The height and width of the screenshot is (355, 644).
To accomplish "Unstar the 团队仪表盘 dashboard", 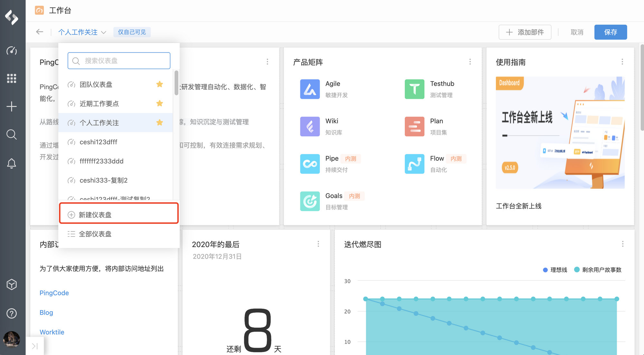I will 160,84.
